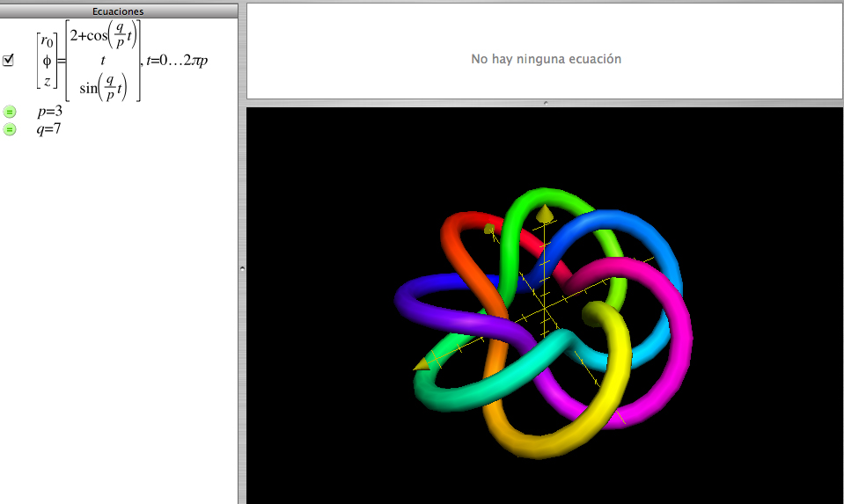Screen dimensions: 844x504
Task: Edit the t=0…2πp range text
Action: click(x=177, y=60)
